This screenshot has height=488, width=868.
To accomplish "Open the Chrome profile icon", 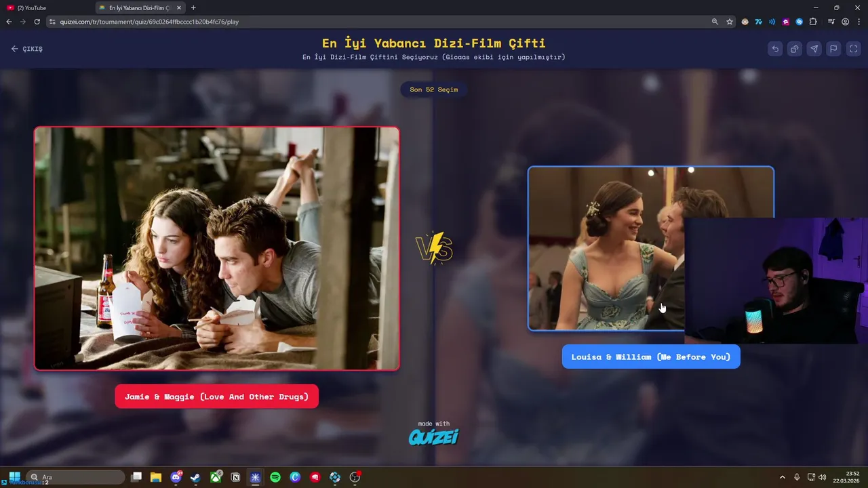I will [x=845, y=22].
